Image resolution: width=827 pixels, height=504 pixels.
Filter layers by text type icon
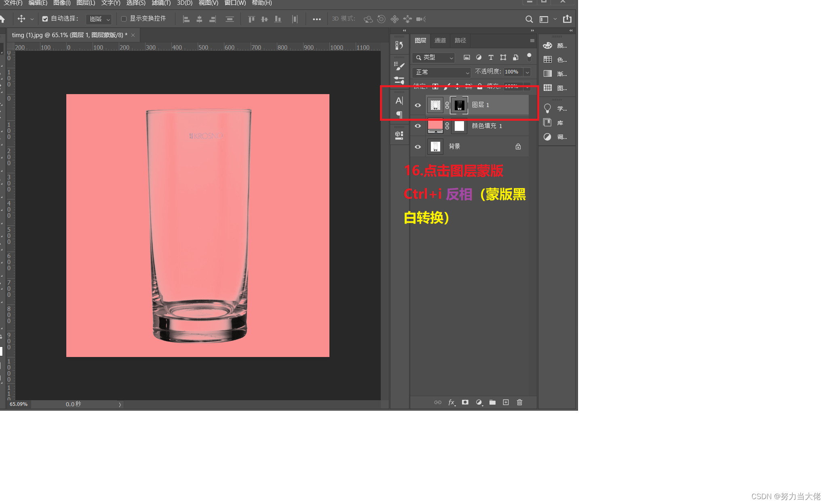(491, 57)
